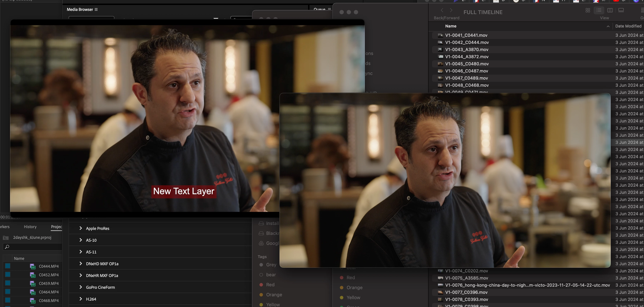
Task: Open the Media Browser panel menu icon
Action: (96, 9)
